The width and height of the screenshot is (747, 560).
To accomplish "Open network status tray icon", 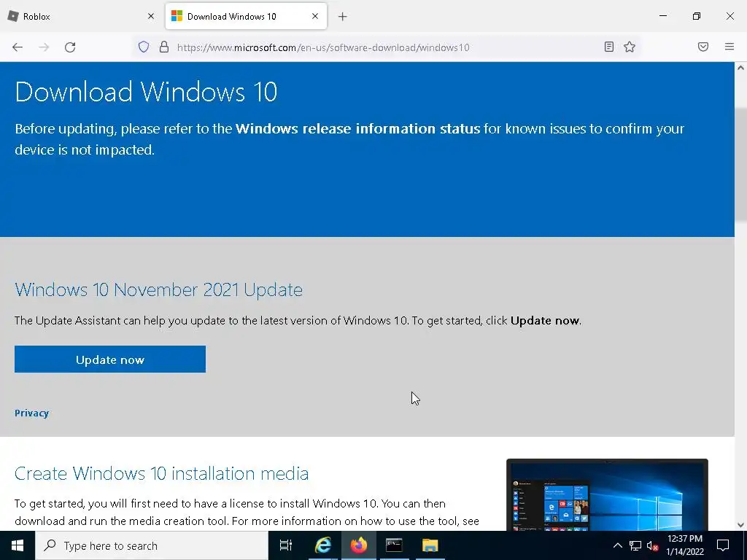I will pyautogui.click(x=635, y=545).
